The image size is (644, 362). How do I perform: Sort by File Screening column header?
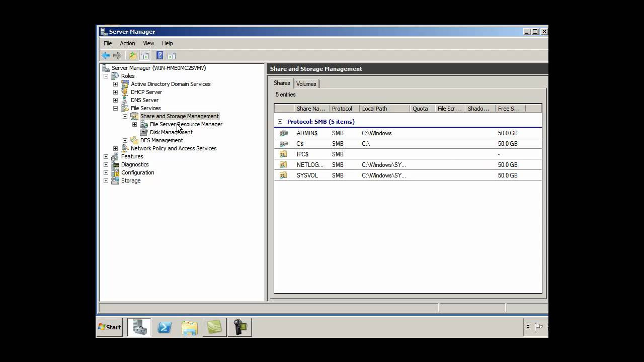[x=450, y=109]
